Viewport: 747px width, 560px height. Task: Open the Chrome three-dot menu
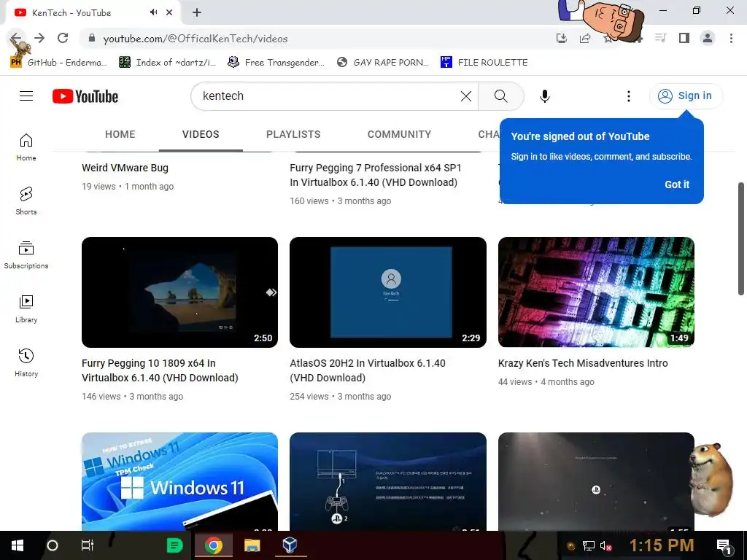(731, 38)
